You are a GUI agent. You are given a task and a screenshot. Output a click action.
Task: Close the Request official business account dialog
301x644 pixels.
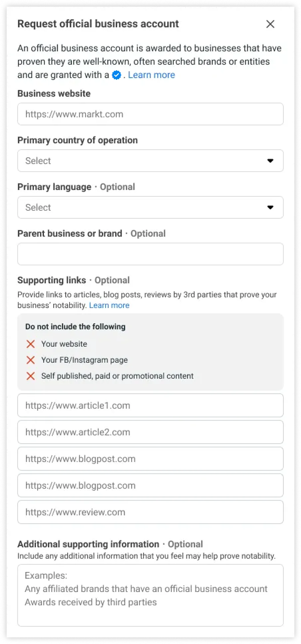coord(270,24)
